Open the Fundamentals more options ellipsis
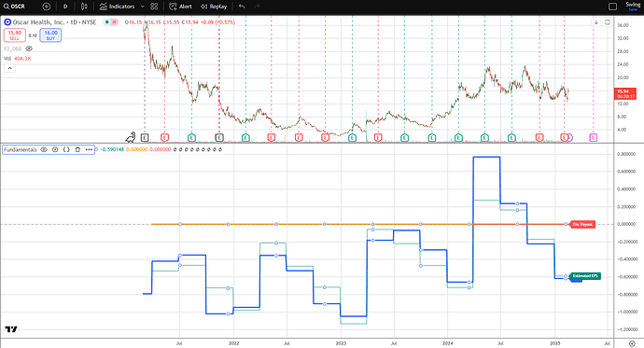The height and width of the screenshot is (348, 644). tap(89, 150)
